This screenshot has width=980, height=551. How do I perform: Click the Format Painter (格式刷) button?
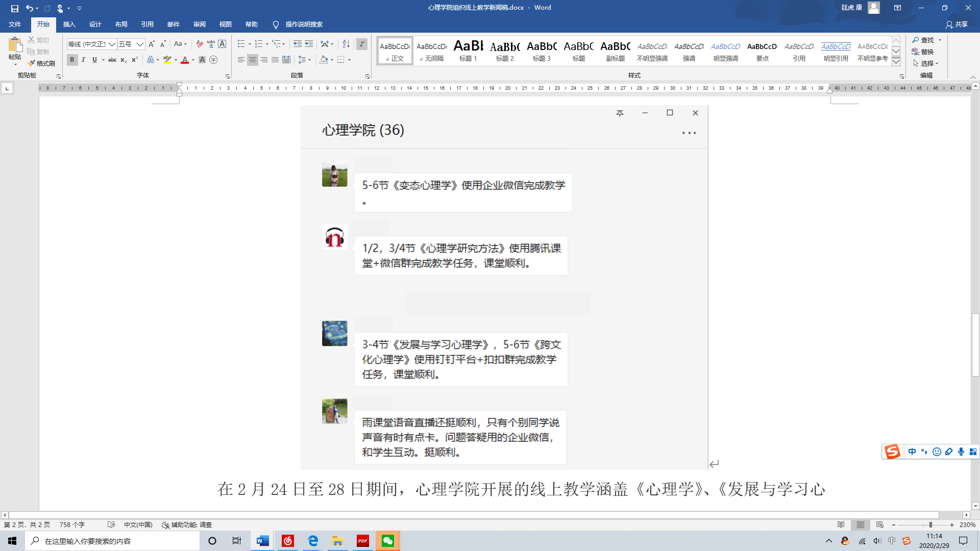click(x=42, y=63)
